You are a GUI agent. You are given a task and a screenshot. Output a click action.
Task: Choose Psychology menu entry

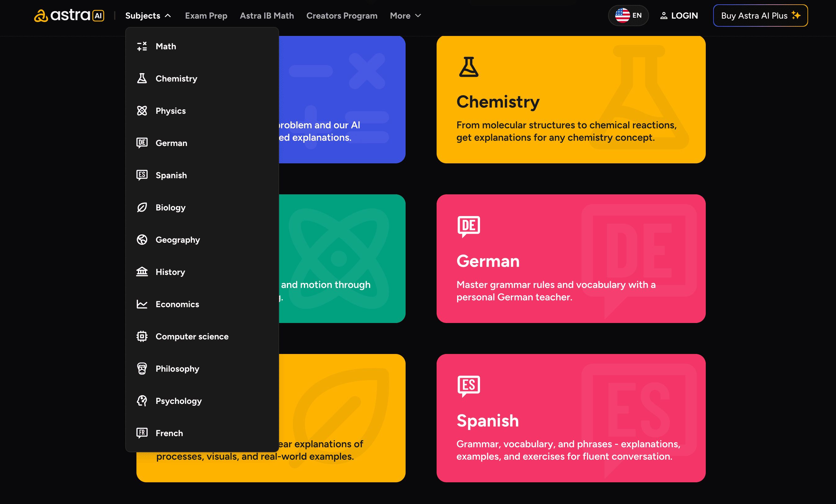click(202, 401)
